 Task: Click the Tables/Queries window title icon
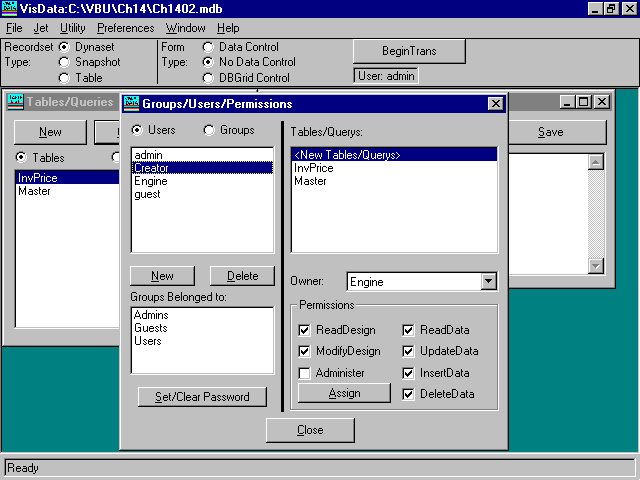15,101
